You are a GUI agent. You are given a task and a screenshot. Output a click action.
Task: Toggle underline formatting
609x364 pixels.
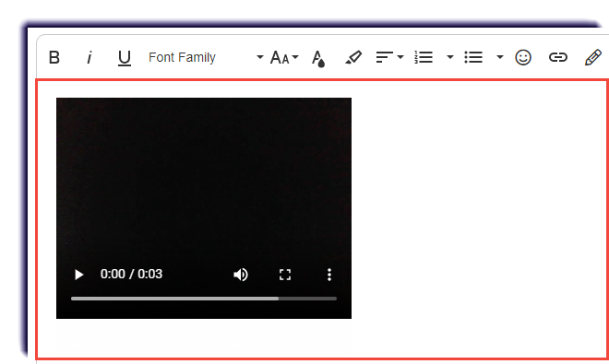coord(125,58)
